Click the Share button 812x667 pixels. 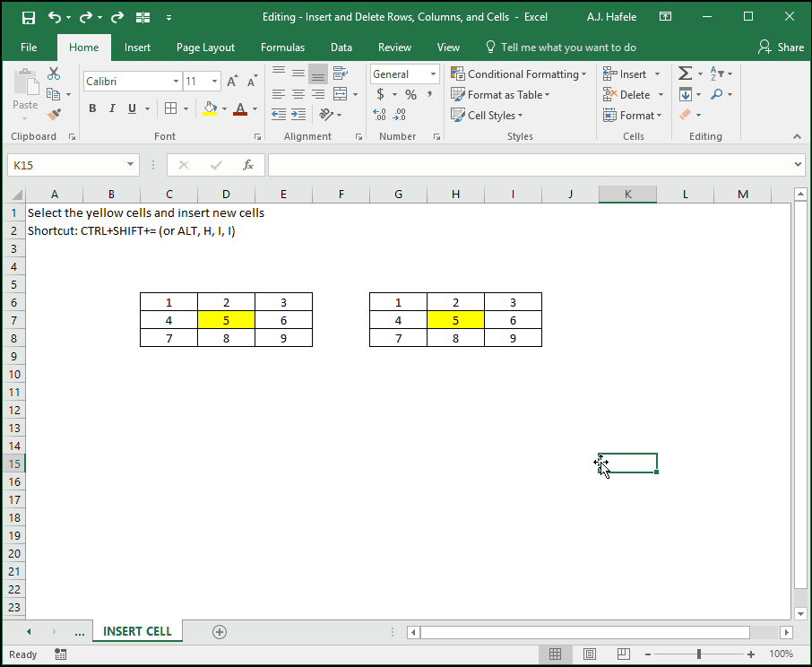coord(781,48)
